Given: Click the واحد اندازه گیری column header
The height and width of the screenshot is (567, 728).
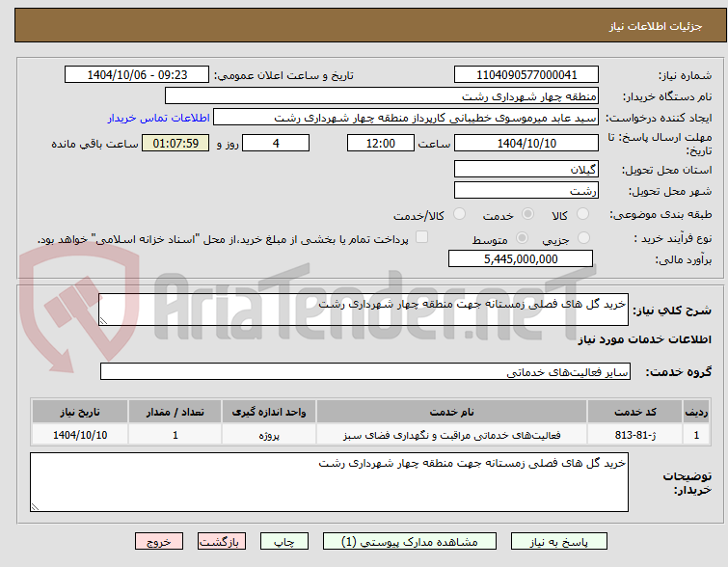Looking at the screenshot, I should coord(269,412).
